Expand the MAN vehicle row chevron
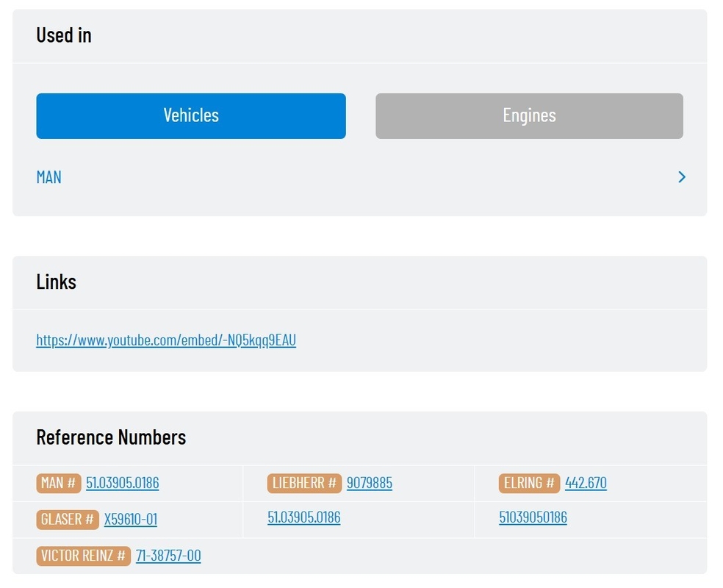Viewport: 723px width, 588px height. point(682,177)
